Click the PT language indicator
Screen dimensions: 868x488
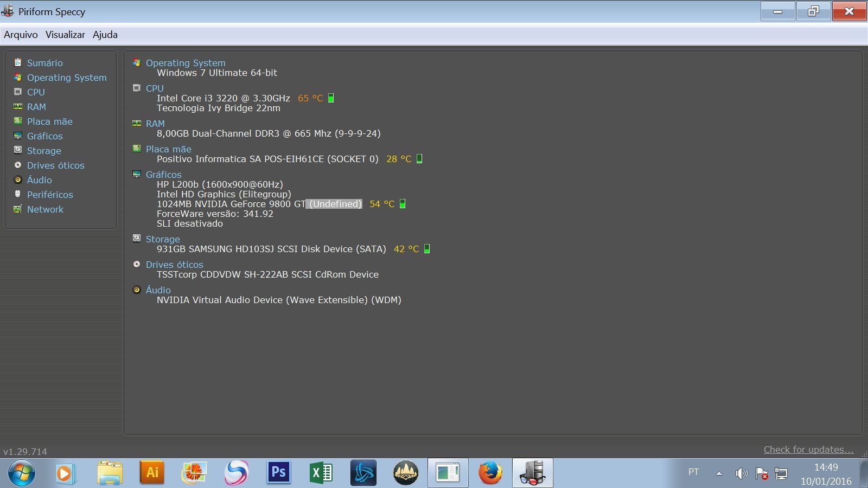pyautogui.click(x=694, y=472)
